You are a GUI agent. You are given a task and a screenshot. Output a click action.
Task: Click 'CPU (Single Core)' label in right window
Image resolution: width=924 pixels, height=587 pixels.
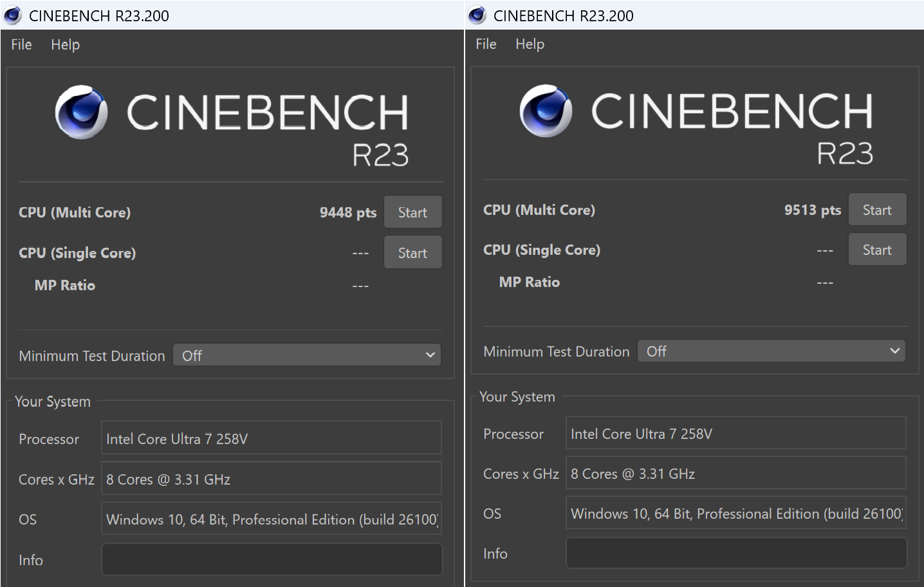(x=542, y=250)
